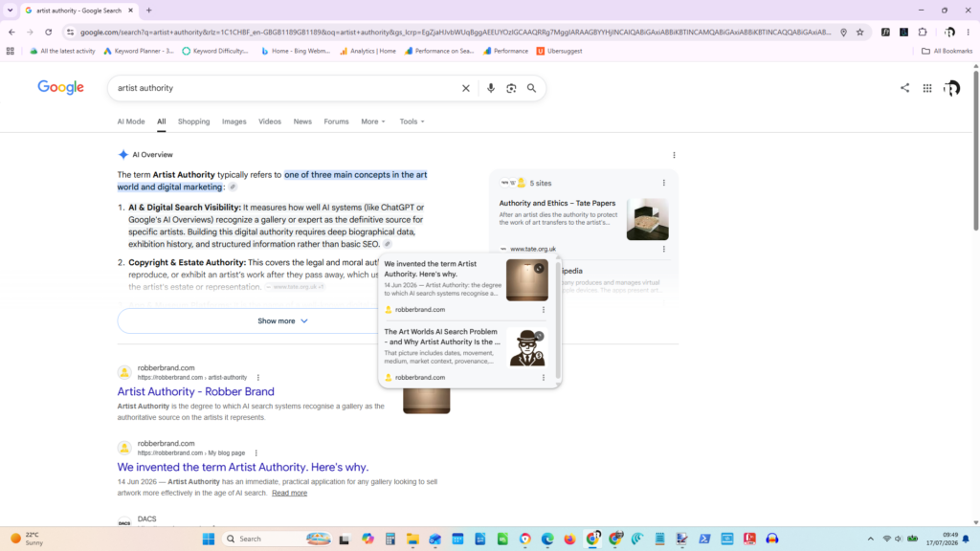The image size is (980, 551).
Task: Open the 'Analytics | Home' bookmark
Action: [x=367, y=52]
